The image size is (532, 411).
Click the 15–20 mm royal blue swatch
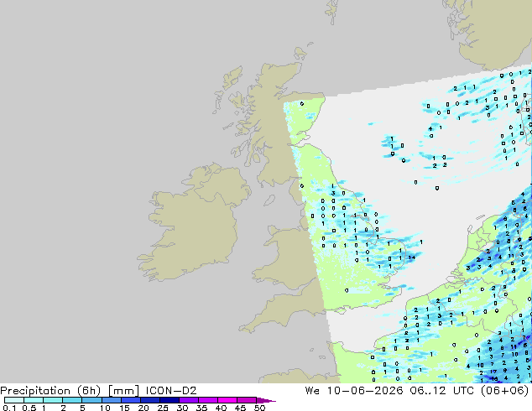[x=130, y=400]
